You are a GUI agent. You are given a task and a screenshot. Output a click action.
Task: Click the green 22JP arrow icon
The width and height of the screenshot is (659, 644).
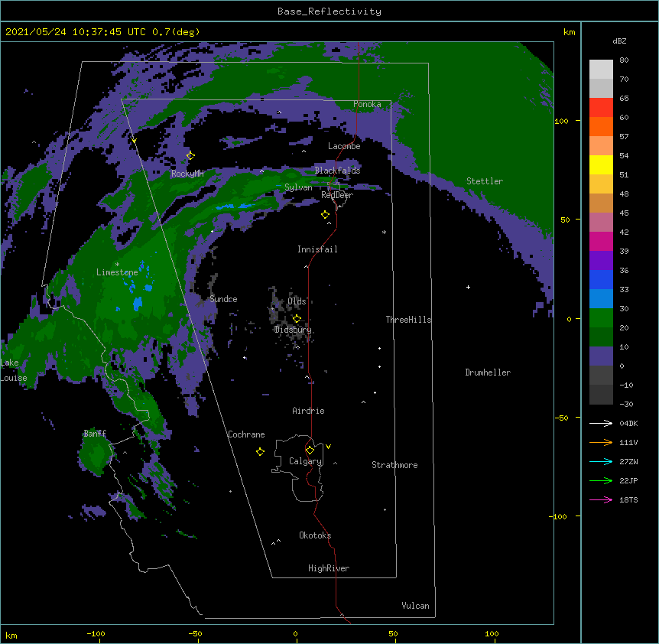601,480
